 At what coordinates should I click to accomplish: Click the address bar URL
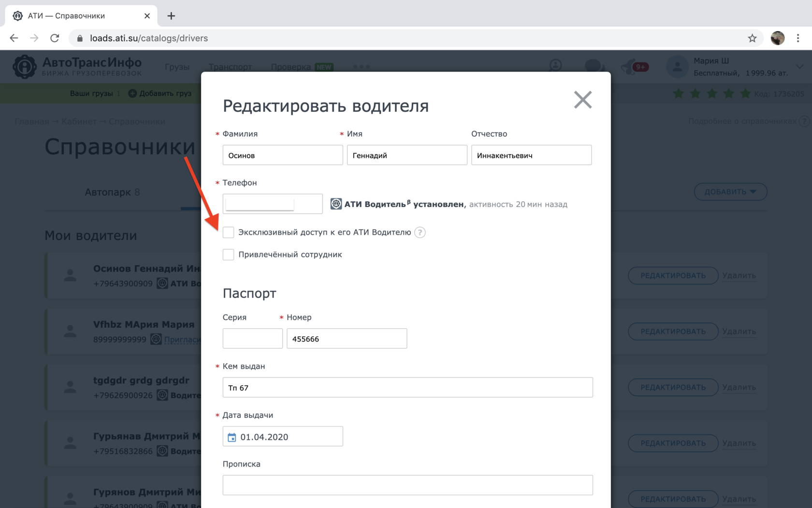pyautogui.click(x=149, y=38)
